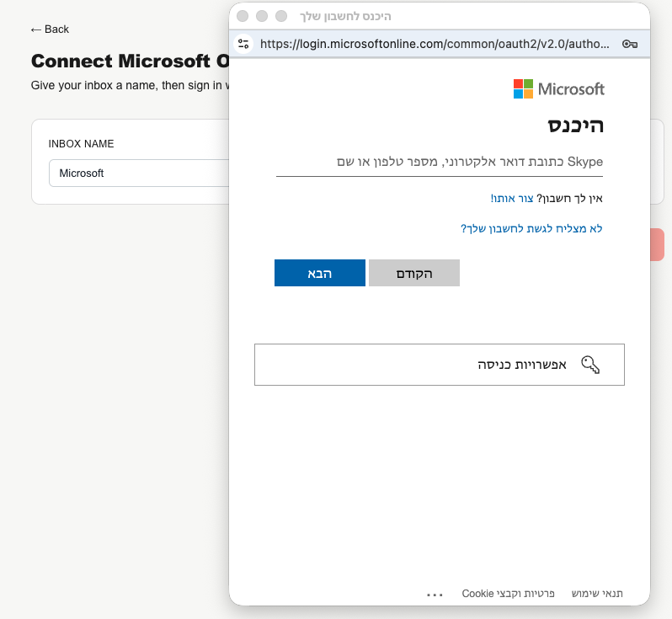Click the INBOX NAME label
This screenshot has height=619, width=672.
[81, 144]
